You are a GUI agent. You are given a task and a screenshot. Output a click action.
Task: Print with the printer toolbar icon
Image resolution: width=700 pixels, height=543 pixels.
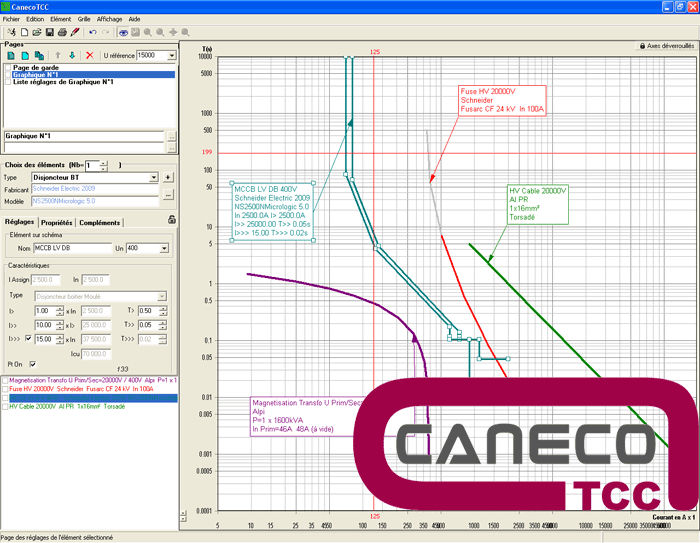(62, 32)
